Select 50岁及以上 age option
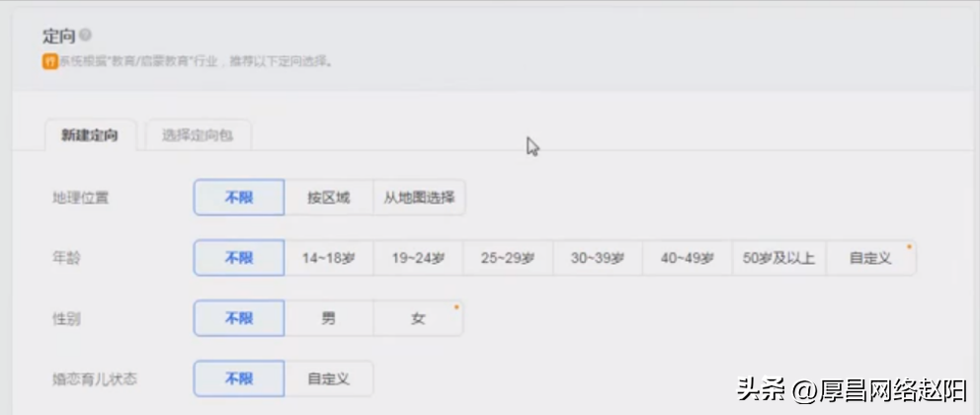The width and height of the screenshot is (980, 415). (x=778, y=258)
